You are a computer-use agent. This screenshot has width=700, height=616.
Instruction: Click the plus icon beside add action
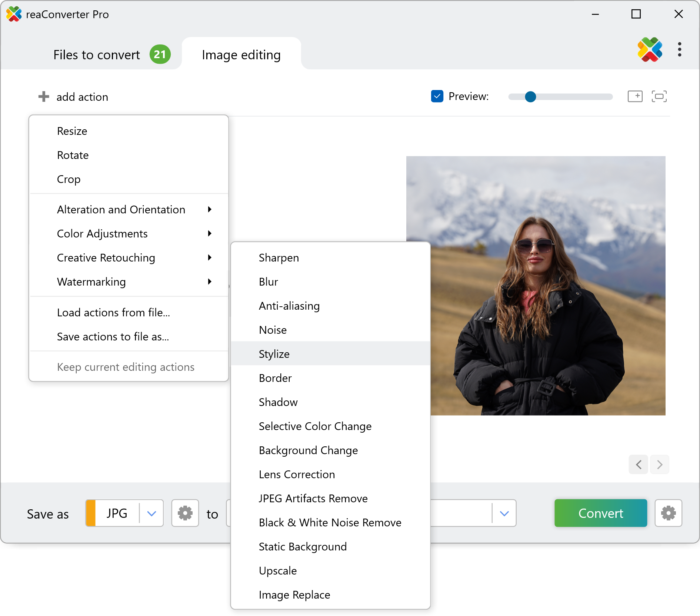44,97
